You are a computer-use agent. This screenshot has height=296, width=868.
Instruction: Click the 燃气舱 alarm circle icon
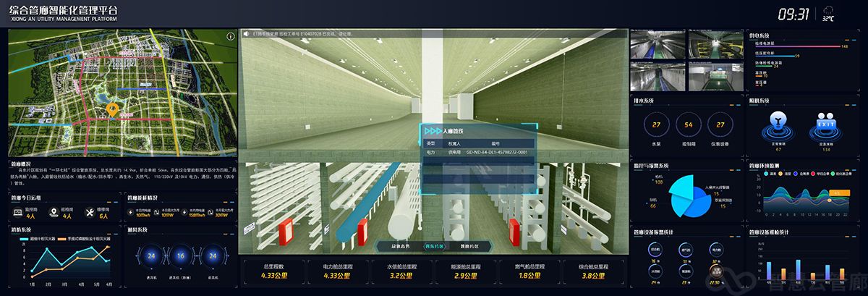click(686, 250)
